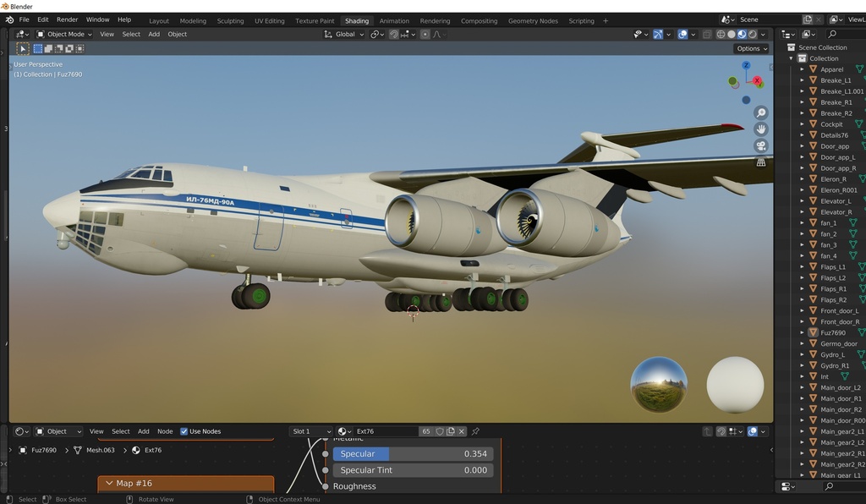Uncheck the Use Nodes checkbox
The height and width of the screenshot is (504, 866).
click(x=184, y=431)
